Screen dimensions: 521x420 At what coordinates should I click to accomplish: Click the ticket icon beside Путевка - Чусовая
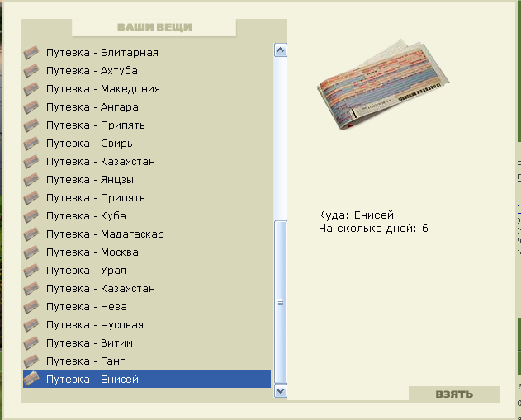[31, 325]
